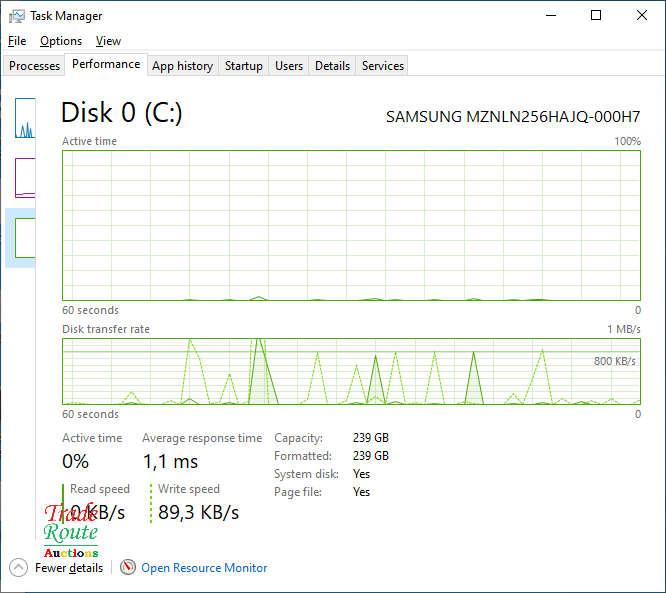The width and height of the screenshot is (666, 593).
Task: Click the 1,1 ms average response value
Action: [x=170, y=462]
